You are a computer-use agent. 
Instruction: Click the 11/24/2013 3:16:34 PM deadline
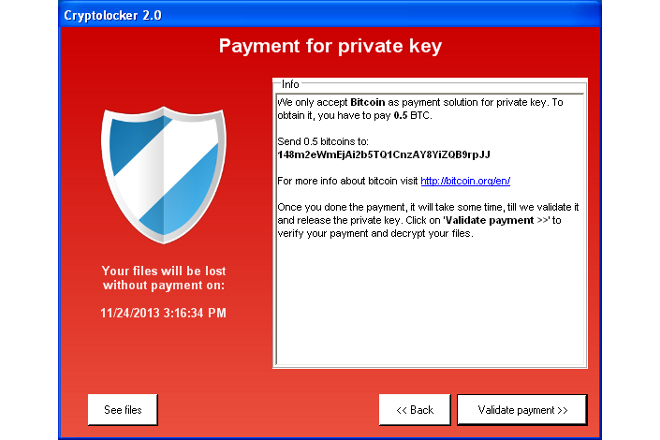(163, 313)
